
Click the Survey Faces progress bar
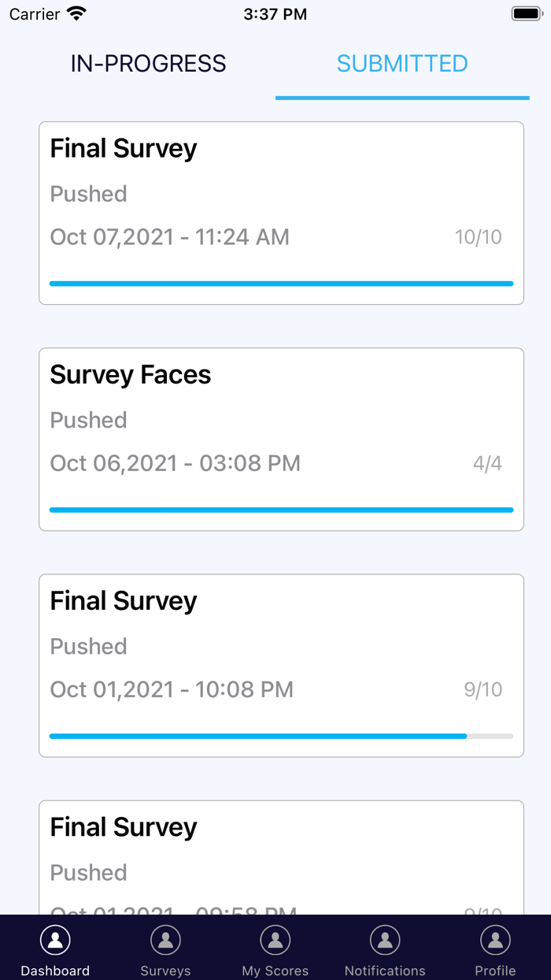(x=281, y=510)
